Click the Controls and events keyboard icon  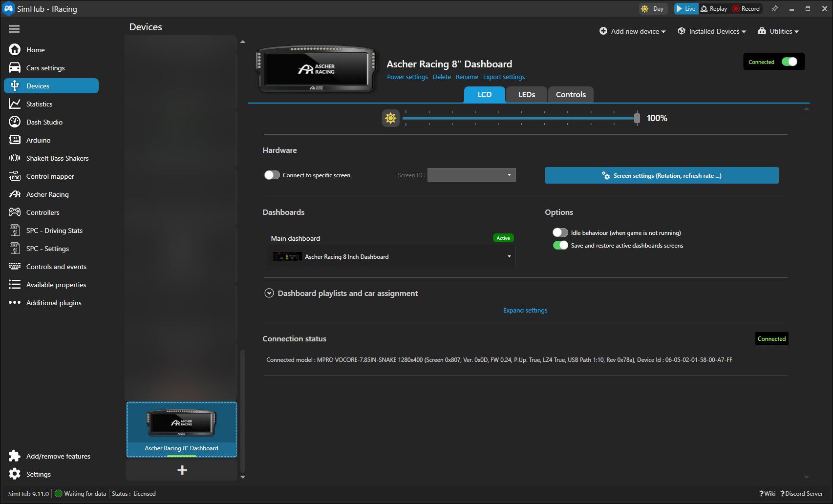[15, 267]
